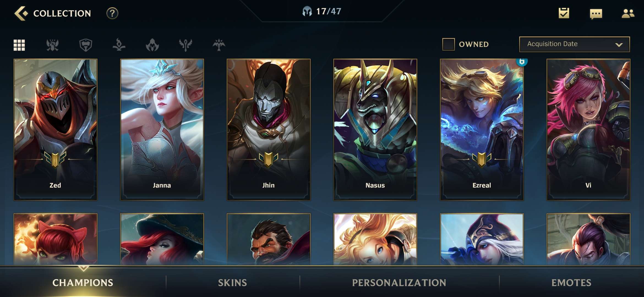Viewport: 644px width, 297px height.
Task: Open the chat messages icon
Action: tap(596, 13)
